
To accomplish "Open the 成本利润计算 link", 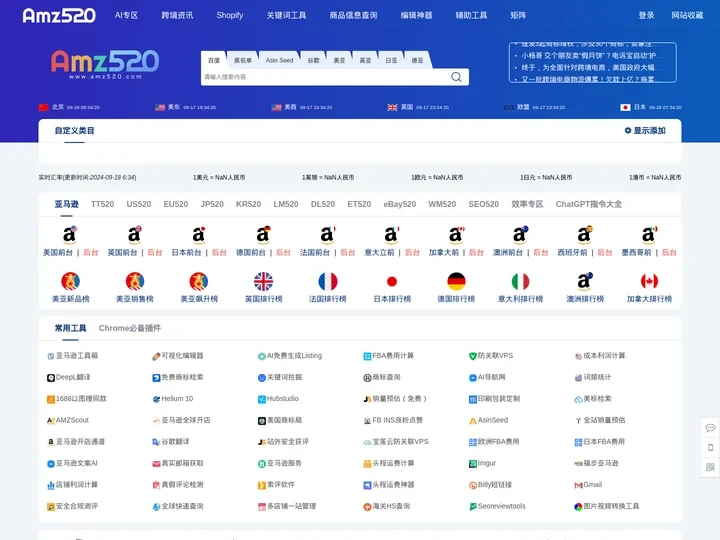I will pos(600,356).
